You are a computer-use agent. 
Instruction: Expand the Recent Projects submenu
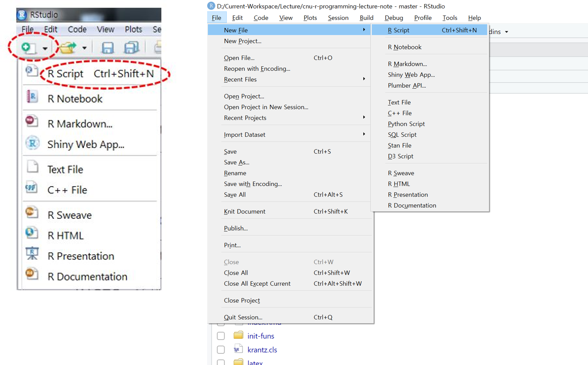364,117
